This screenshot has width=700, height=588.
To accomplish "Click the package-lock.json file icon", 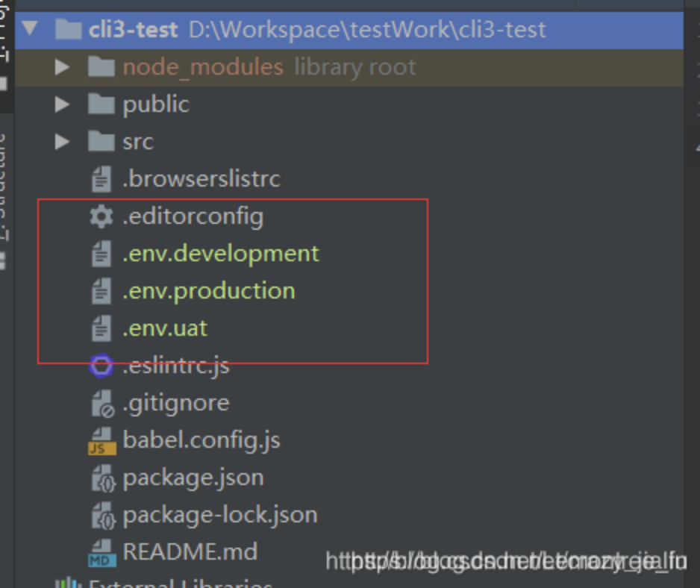I will click(x=101, y=515).
